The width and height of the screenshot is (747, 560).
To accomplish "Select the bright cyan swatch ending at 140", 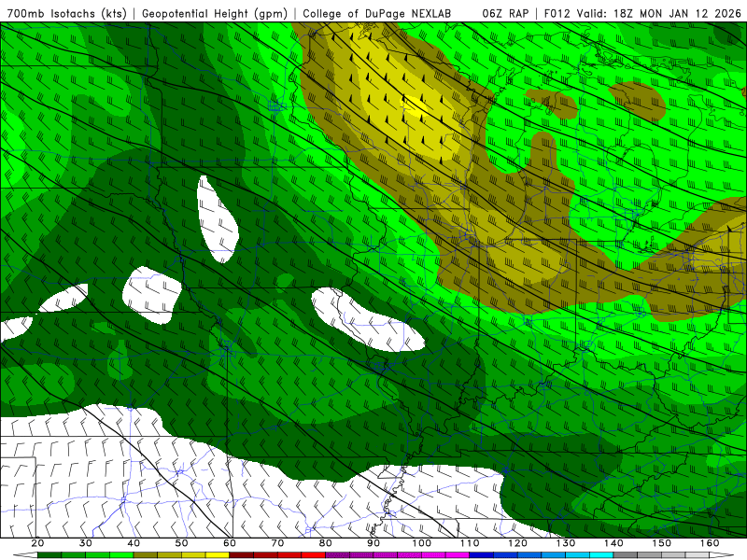I will tap(601, 555).
